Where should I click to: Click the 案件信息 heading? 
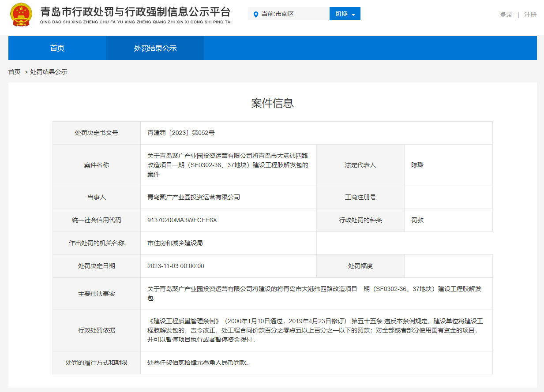(x=272, y=103)
